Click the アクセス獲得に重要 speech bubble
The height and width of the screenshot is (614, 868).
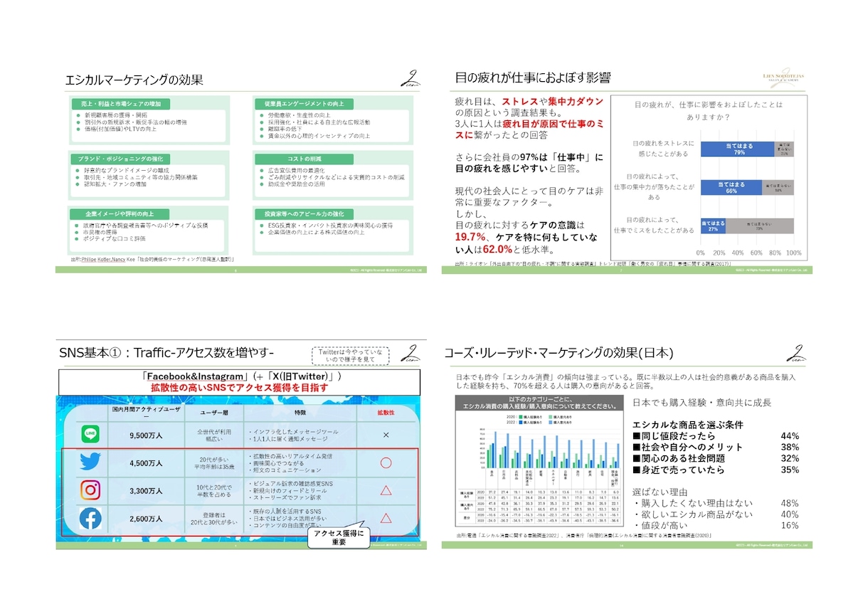(x=339, y=538)
